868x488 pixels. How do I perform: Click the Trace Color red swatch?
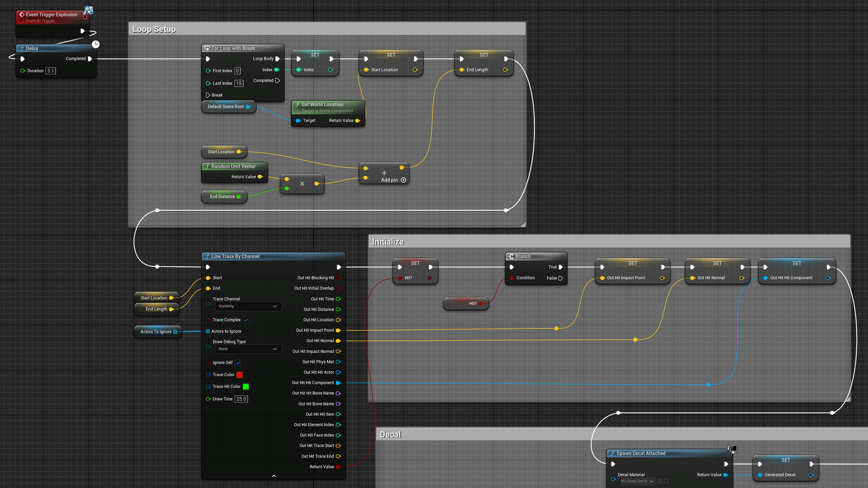pos(240,375)
